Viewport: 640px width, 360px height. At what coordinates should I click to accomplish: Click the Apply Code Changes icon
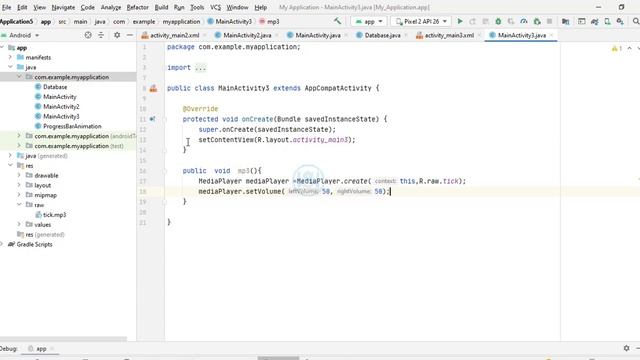pos(485,21)
